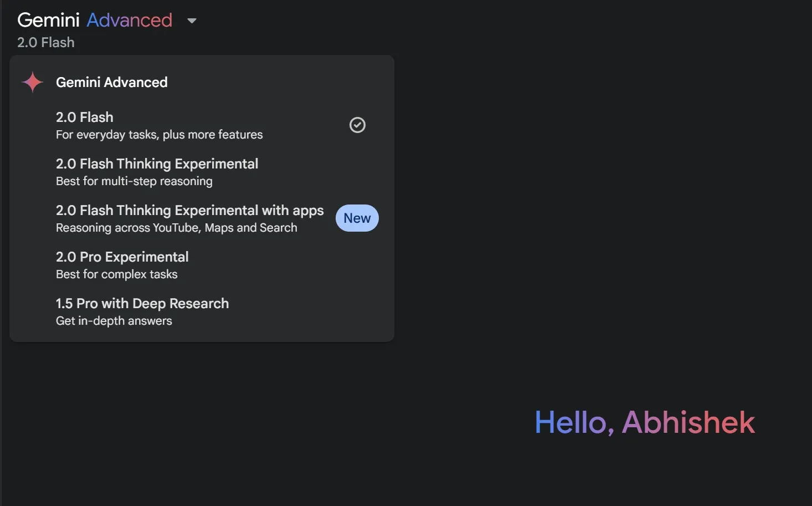
Task: Choose 2.0 Pro Experimental for complex tasks
Action: tap(122, 257)
